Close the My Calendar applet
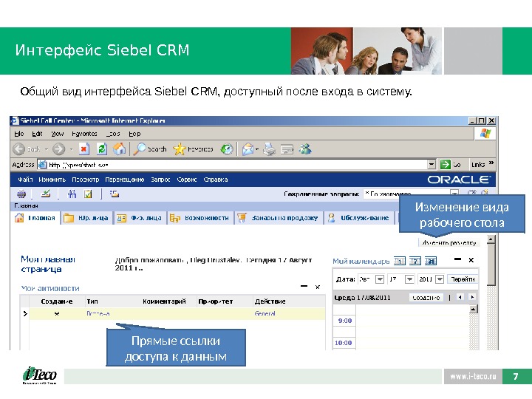The height and width of the screenshot is (399, 532). (x=471, y=260)
